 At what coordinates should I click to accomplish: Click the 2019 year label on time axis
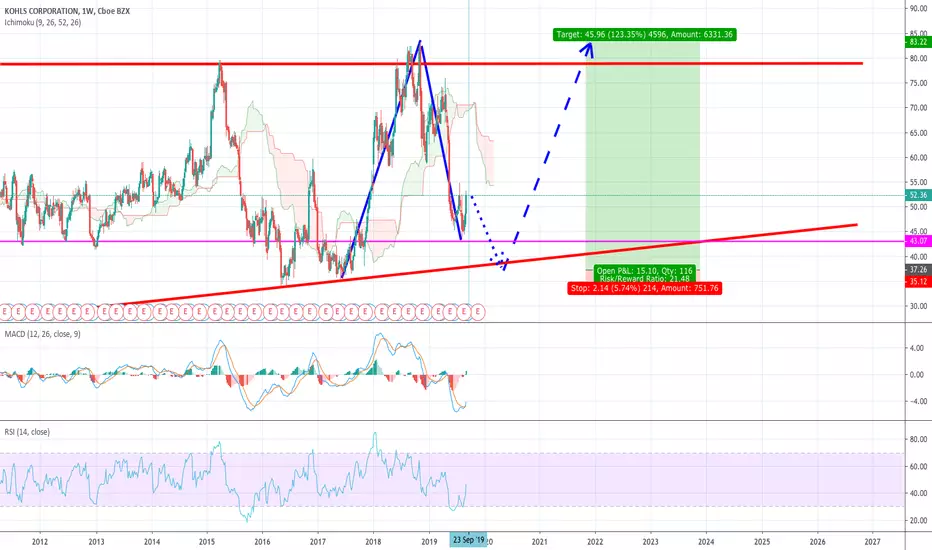pos(429,542)
